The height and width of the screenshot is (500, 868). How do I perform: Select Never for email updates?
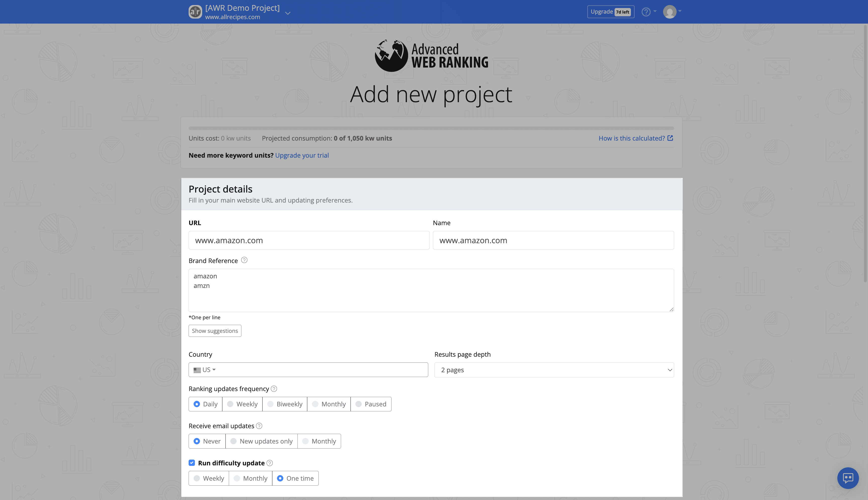[207, 441]
